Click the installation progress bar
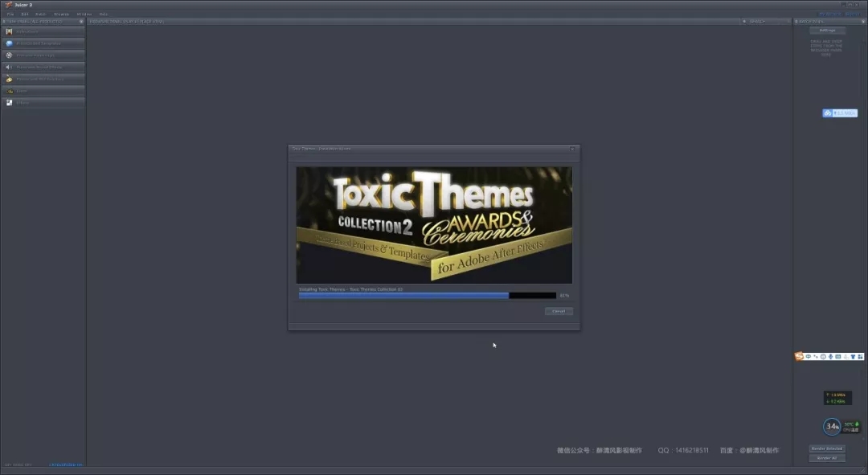The height and width of the screenshot is (475, 868). (427, 296)
